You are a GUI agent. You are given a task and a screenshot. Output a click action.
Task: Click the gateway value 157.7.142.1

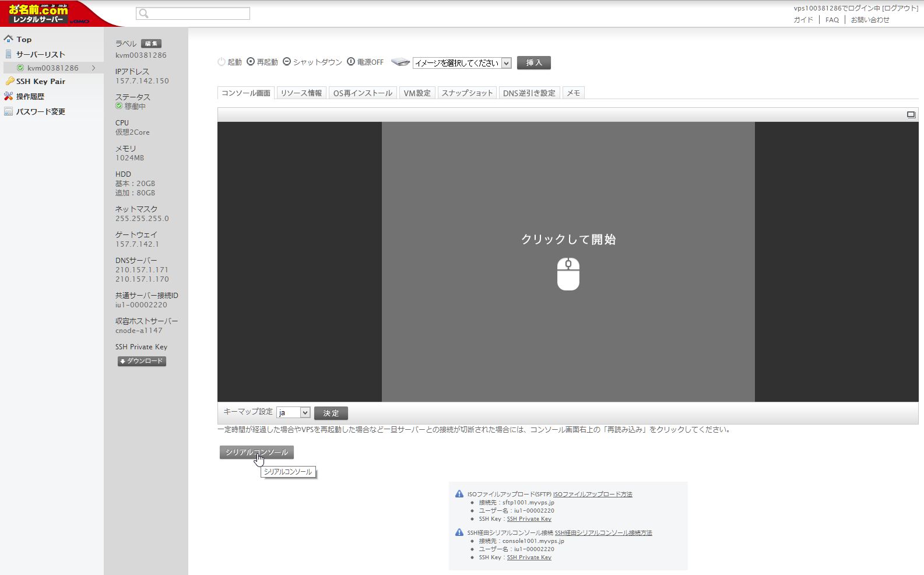click(137, 244)
